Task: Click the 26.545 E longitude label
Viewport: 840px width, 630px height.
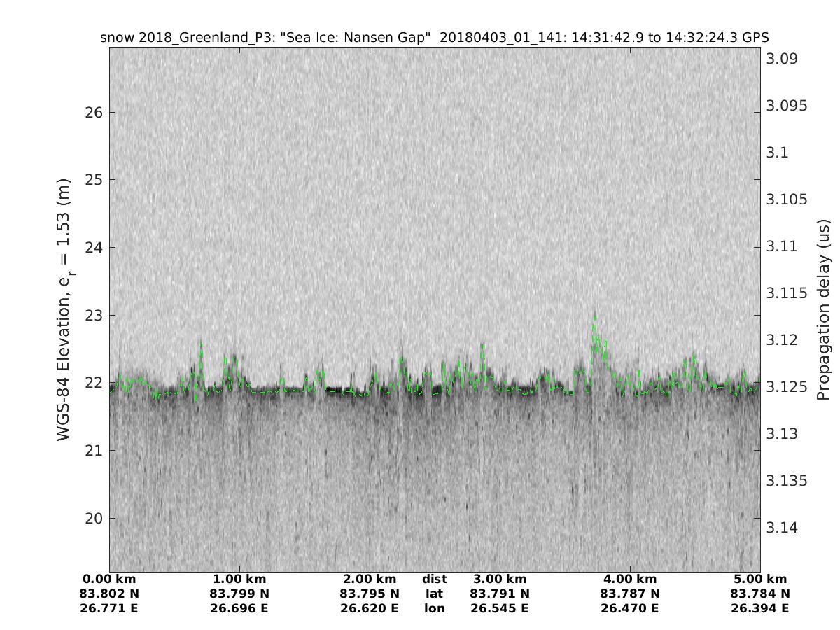Action: pyautogui.click(x=500, y=608)
